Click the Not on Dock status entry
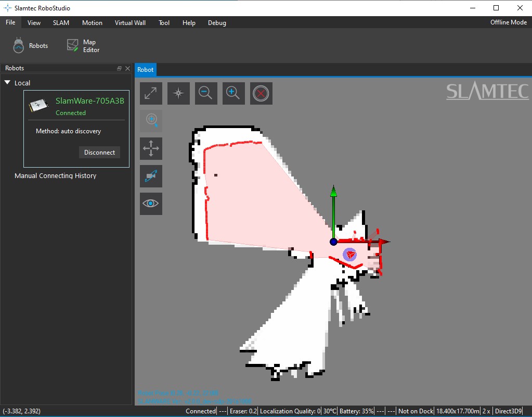 (416, 411)
